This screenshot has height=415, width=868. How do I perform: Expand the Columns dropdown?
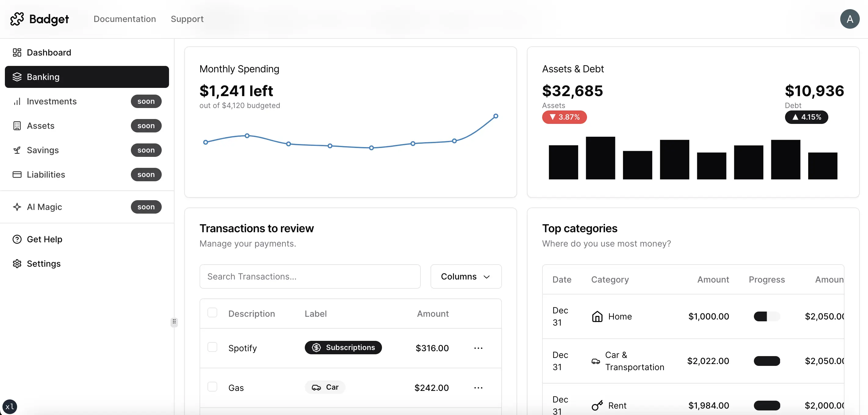click(x=466, y=277)
